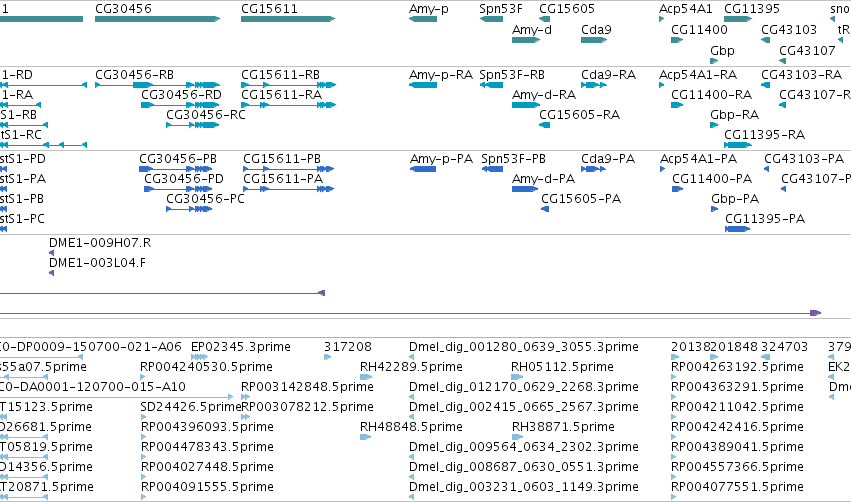Screen dimensions: 851x502
Task: Click protein CG11400-PA
Action: click(x=712, y=179)
